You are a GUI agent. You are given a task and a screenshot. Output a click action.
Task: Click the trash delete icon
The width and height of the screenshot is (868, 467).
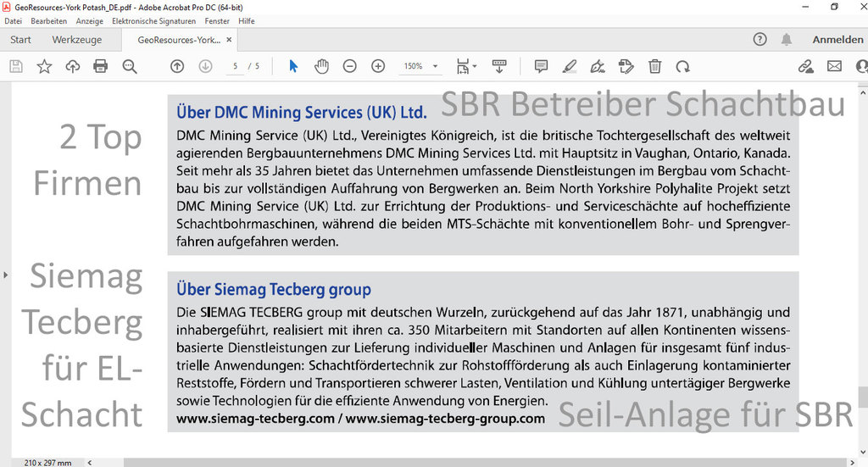coord(654,66)
